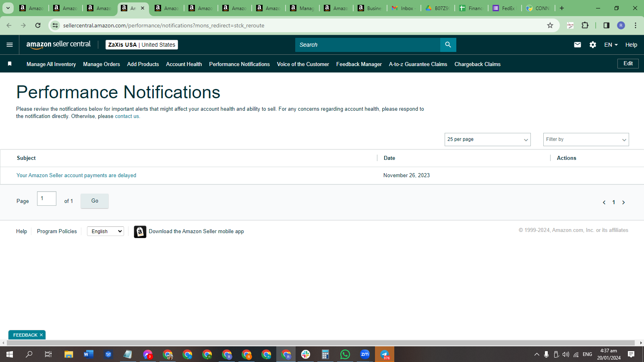The height and width of the screenshot is (362, 644).
Task: View site information icon in address bar
Action: click(55, 25)
